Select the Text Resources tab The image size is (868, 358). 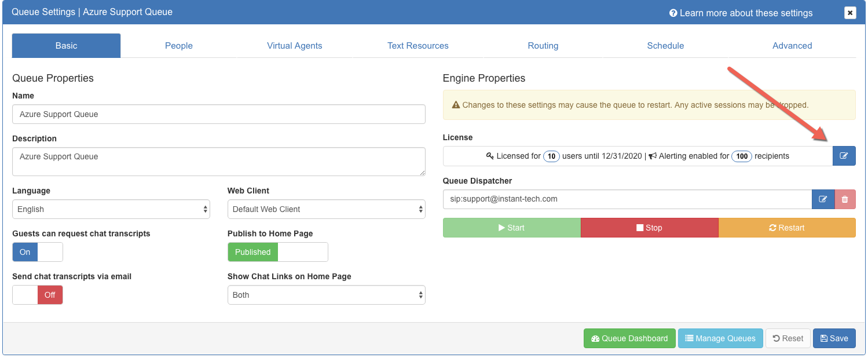[418, 46]
